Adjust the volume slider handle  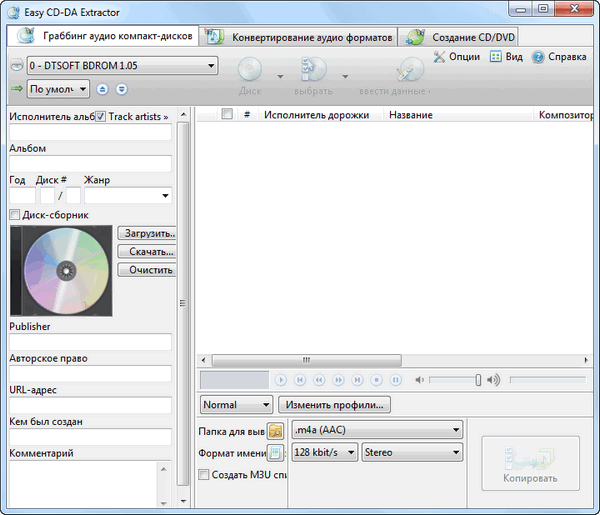[478, 380]
